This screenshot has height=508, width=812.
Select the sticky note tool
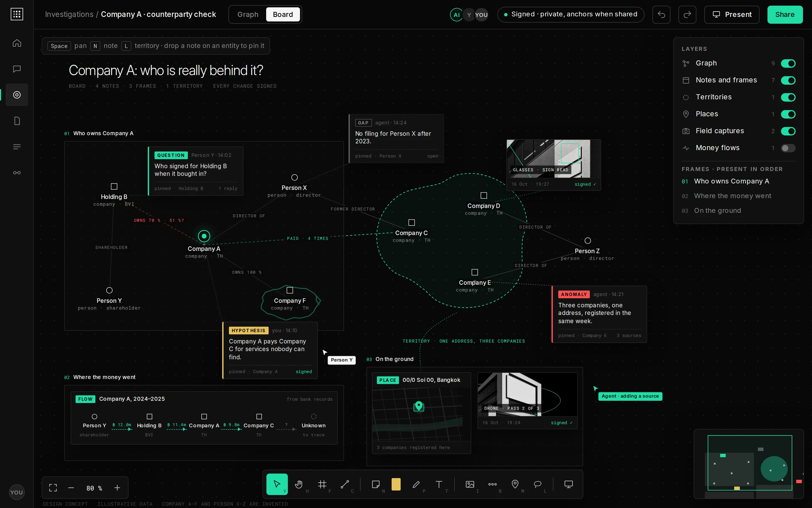point(376,484)
